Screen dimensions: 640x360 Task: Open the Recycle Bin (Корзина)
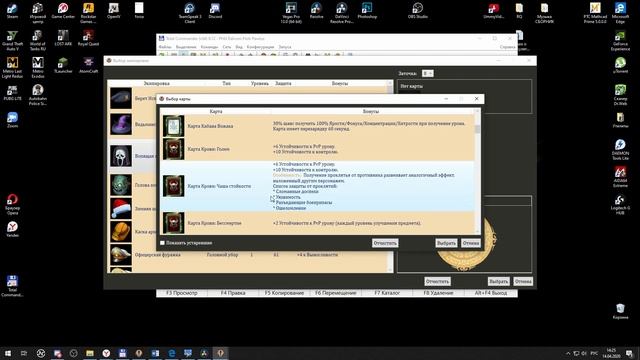[620, 311]
